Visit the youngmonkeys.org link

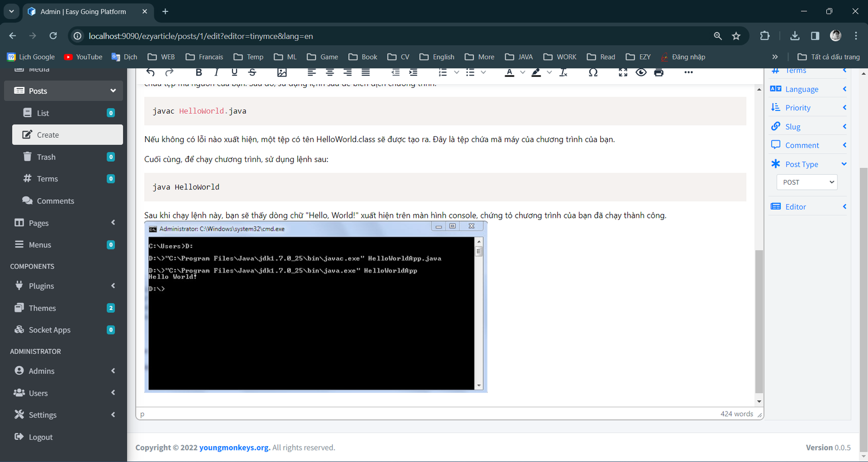235,447
